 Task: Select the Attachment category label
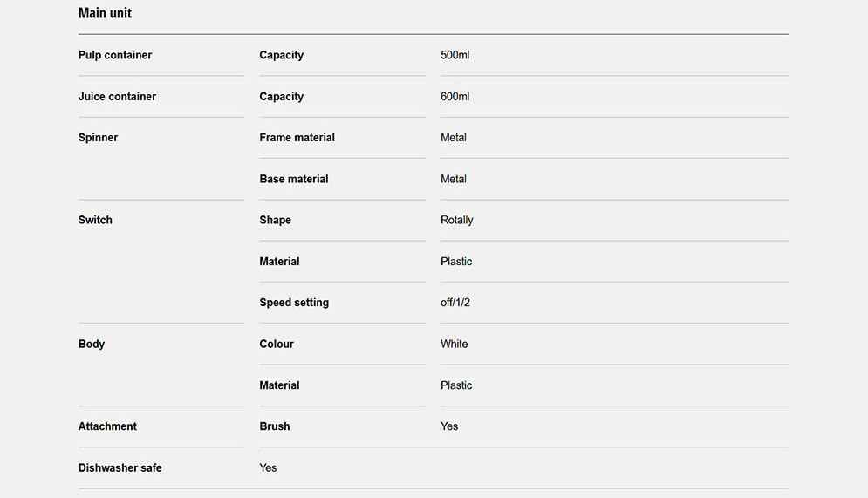coord(107,426)
